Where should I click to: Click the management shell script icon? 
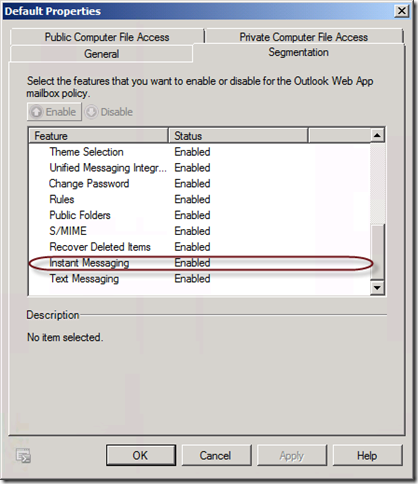[x=23, y=456]
